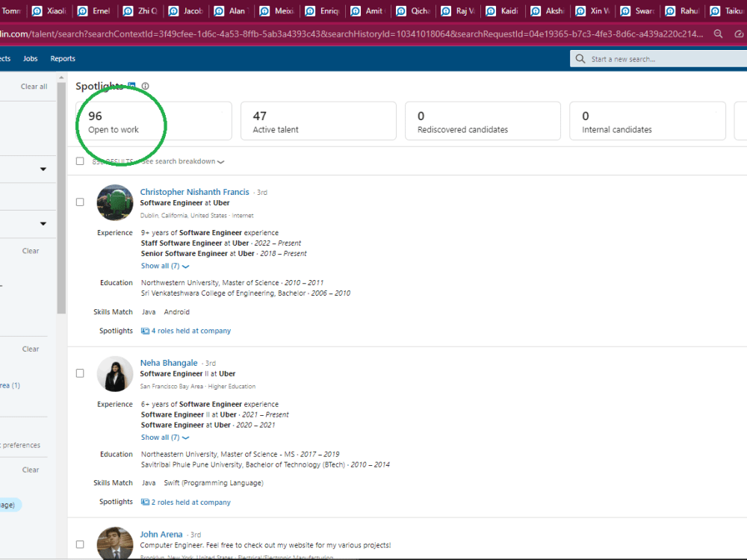Open Christopher Nishanth Francis profile

[x=194, y=192]
